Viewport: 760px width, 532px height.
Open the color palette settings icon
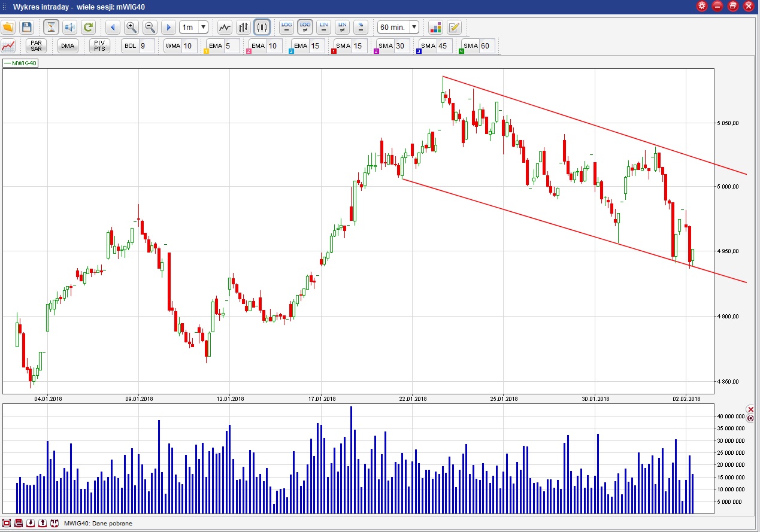point(435,27)
